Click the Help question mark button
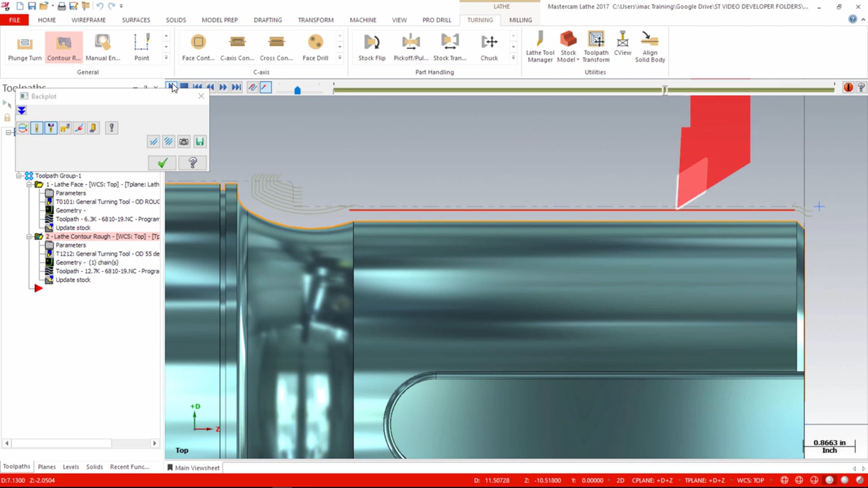868x488 pixels. click(193, 162)
